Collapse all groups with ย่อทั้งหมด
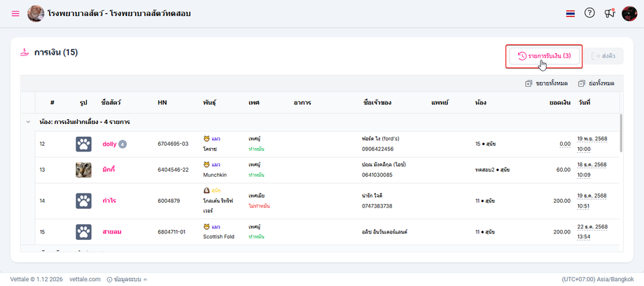Screen dimensions: 644x286 click(596, 83)
